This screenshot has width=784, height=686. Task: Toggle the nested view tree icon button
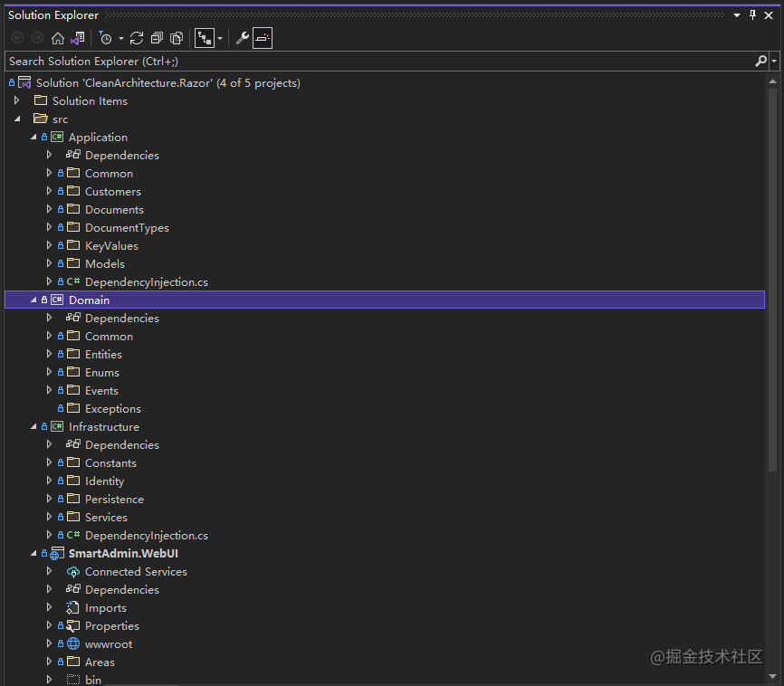[x=205, y=38]
